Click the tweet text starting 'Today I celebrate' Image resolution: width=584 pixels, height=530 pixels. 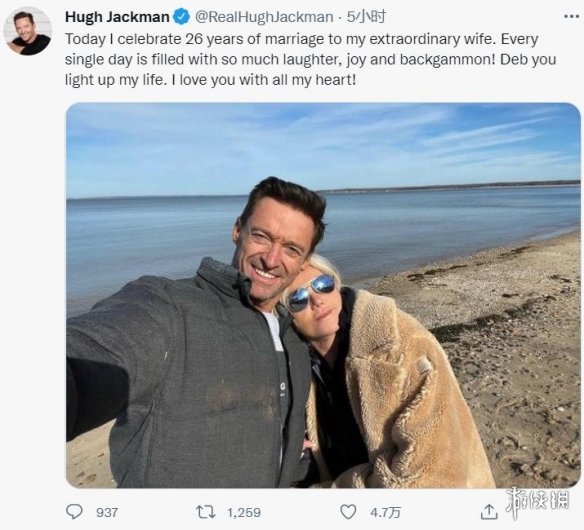pyautogui.click(x=311, y=60)
